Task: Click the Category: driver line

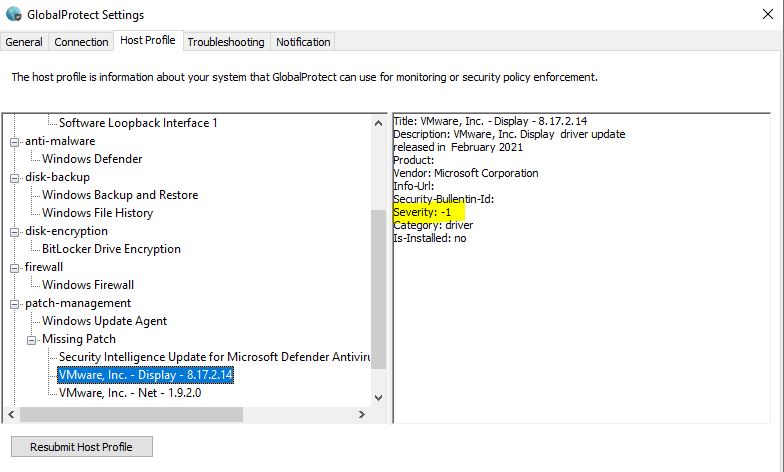Action: [433, 225]
